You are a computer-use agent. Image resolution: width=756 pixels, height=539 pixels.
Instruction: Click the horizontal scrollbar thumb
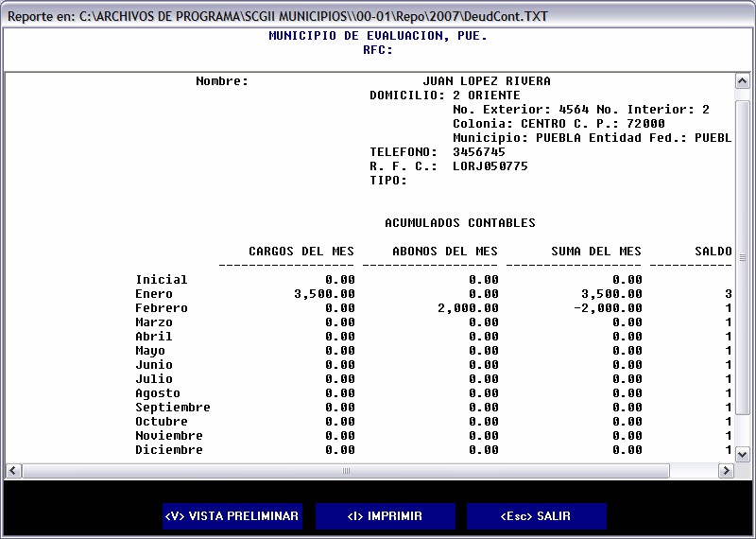(x=346, y=471)
